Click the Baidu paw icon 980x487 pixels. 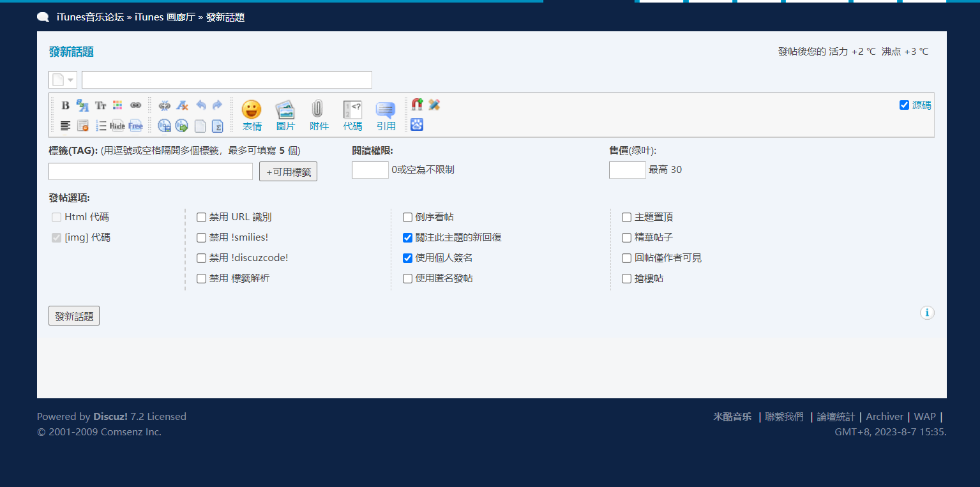click(417, 125)
